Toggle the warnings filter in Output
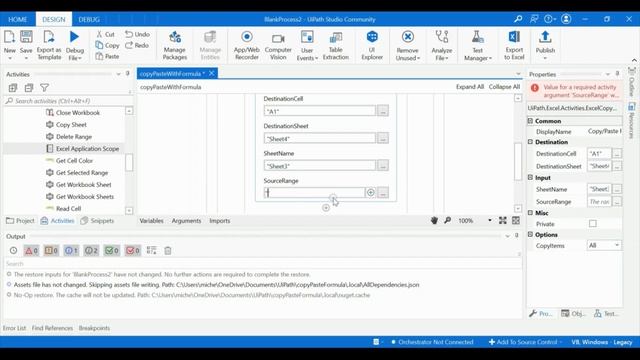640x360 pixels. [51, 251]
